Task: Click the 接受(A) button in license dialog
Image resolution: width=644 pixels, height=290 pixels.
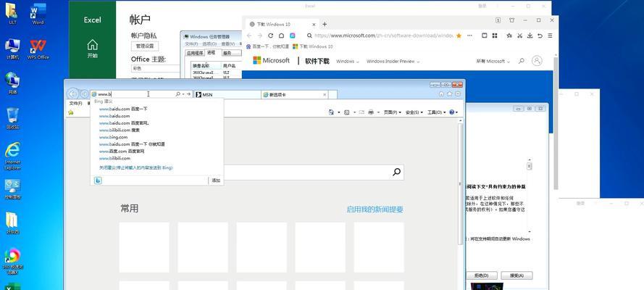Action: 517,275
